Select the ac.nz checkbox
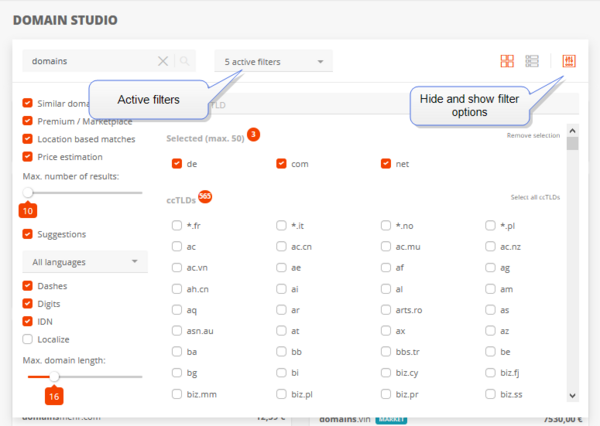600x426 pixels. (490, 246)
